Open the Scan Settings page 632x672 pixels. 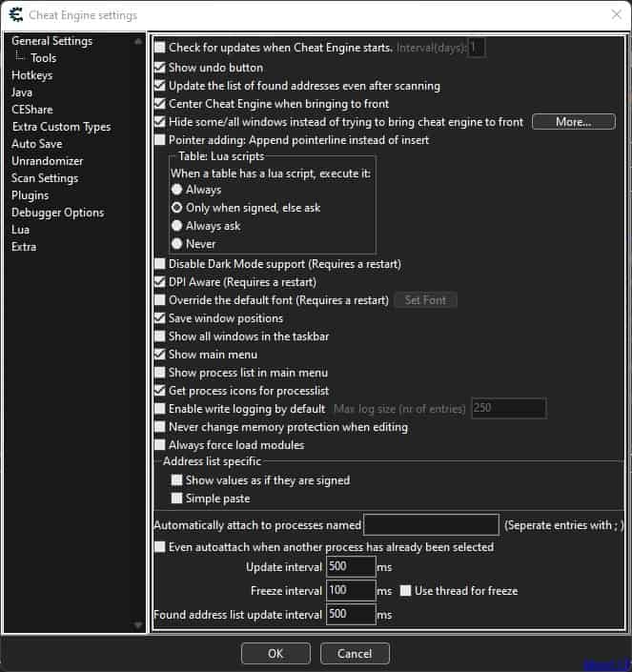point(45,178)
